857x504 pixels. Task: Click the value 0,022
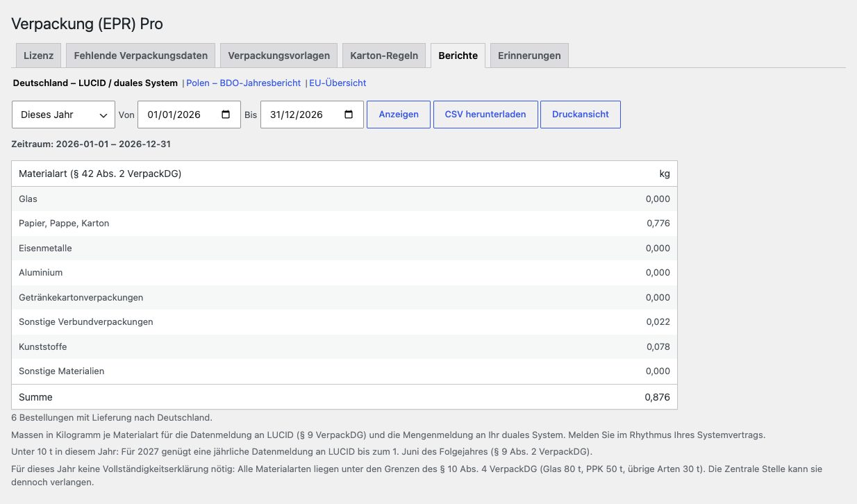[x=658, y=322]
